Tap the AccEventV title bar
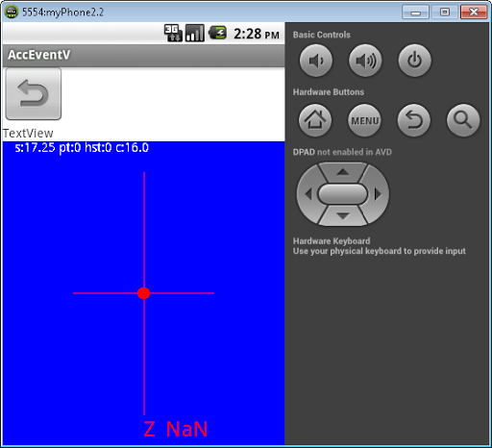492x448 pixels. tap(143, 55)
